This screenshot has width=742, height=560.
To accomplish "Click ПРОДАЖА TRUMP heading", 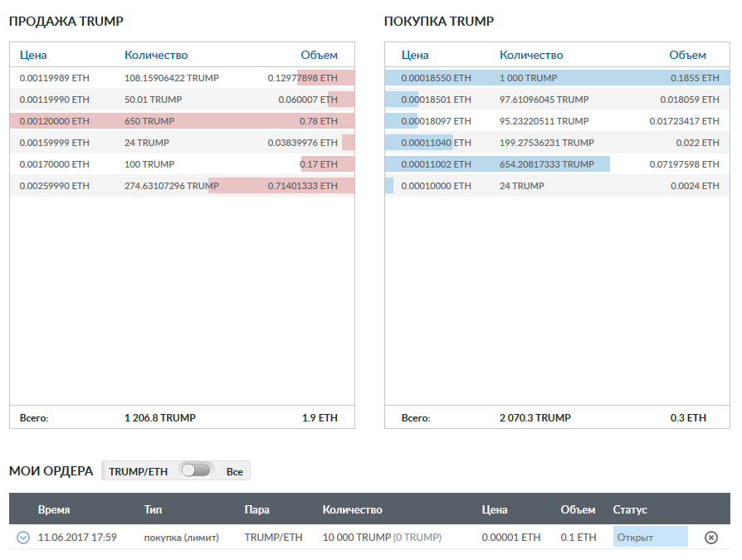I will 66,22.
